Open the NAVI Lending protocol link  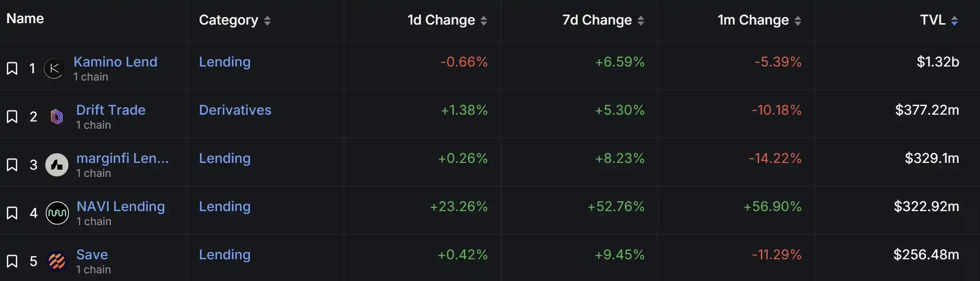tap(120, 206)
